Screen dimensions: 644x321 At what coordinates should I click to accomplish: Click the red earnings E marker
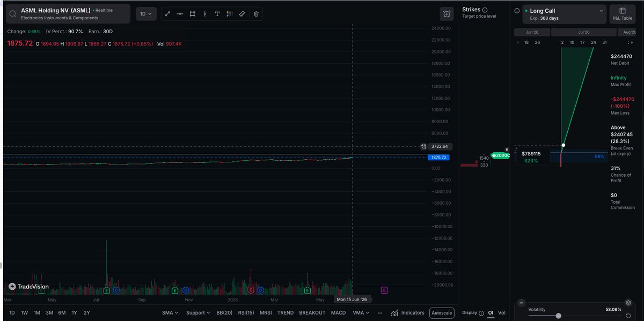tap(251, 290)
